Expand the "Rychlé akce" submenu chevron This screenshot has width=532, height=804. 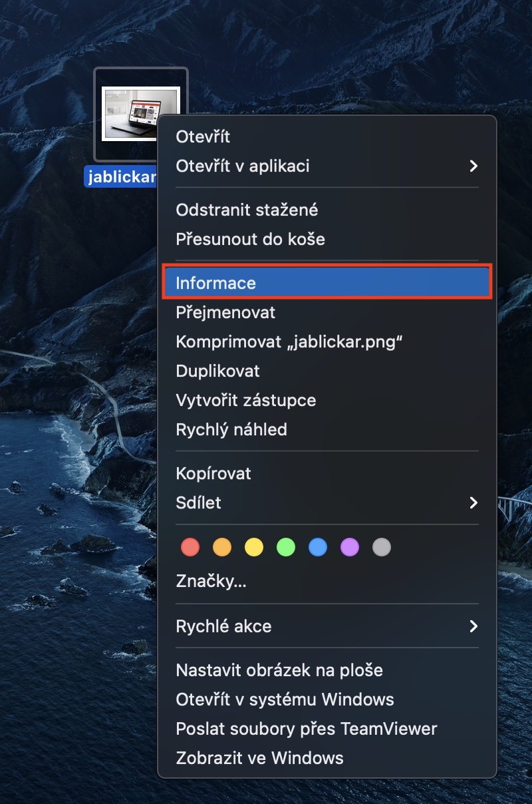(473, 626)
